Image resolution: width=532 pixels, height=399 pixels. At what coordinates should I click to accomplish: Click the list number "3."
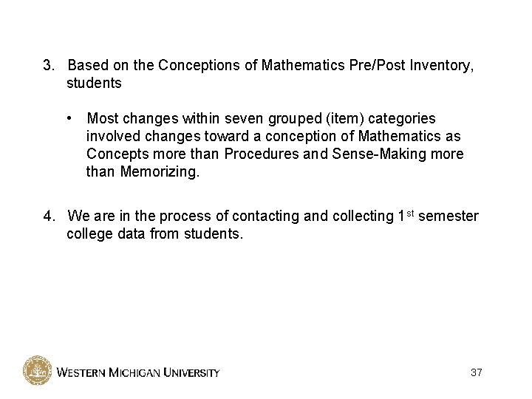pos(49,67)
